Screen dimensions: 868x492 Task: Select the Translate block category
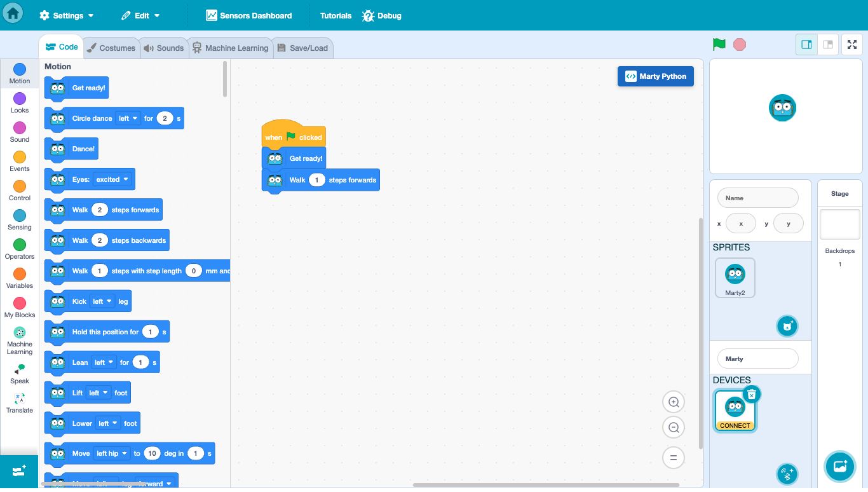pyautogui.click(x=20, y=403)
